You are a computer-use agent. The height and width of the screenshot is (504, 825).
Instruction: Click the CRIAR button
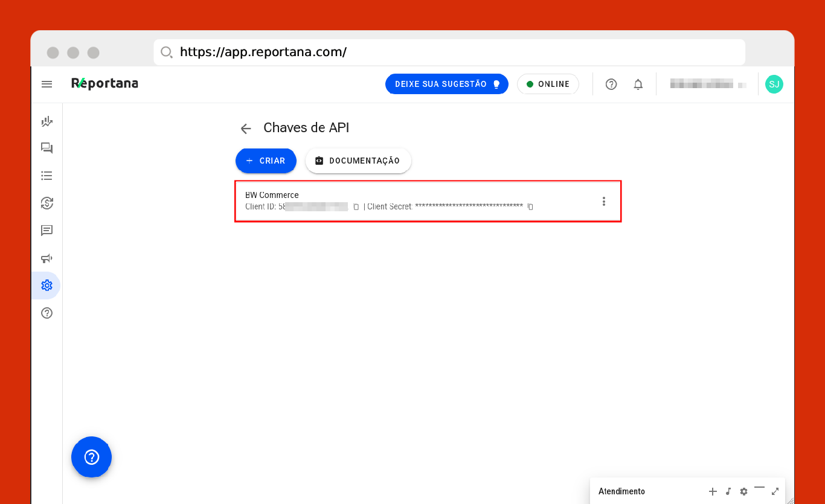[266, 161]
